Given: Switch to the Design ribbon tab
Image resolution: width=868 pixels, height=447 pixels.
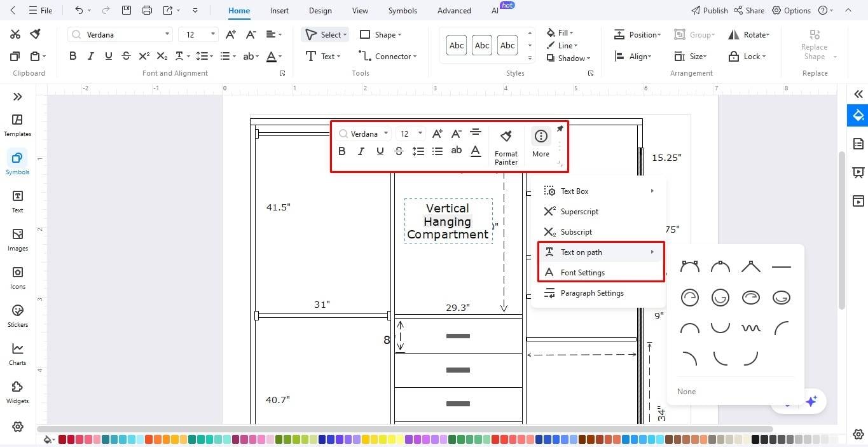Looking at the screenshot, I should pyautogui.click(x=320, y=10).
